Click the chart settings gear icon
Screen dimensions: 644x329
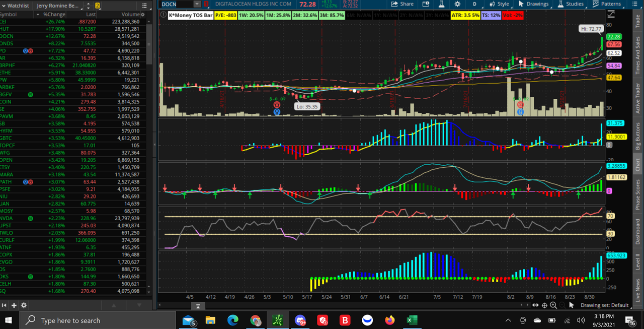[457, 4]
